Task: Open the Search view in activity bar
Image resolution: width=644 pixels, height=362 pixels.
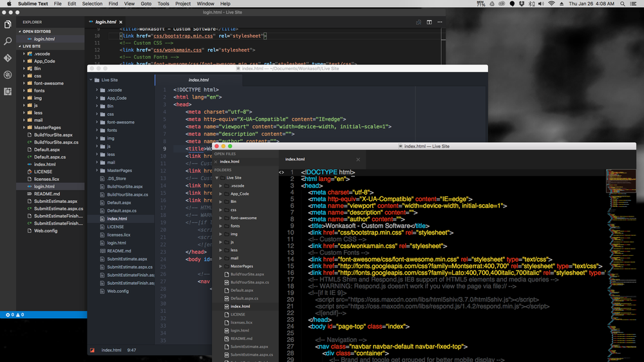Action: pyautogui.click(x=8, y=41)
